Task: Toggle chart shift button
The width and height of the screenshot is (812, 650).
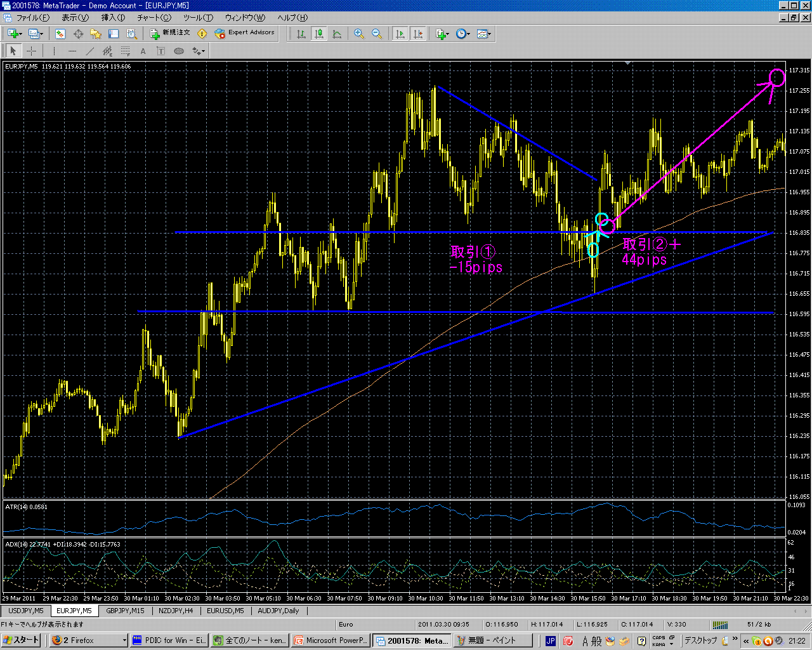Action: 418,34
